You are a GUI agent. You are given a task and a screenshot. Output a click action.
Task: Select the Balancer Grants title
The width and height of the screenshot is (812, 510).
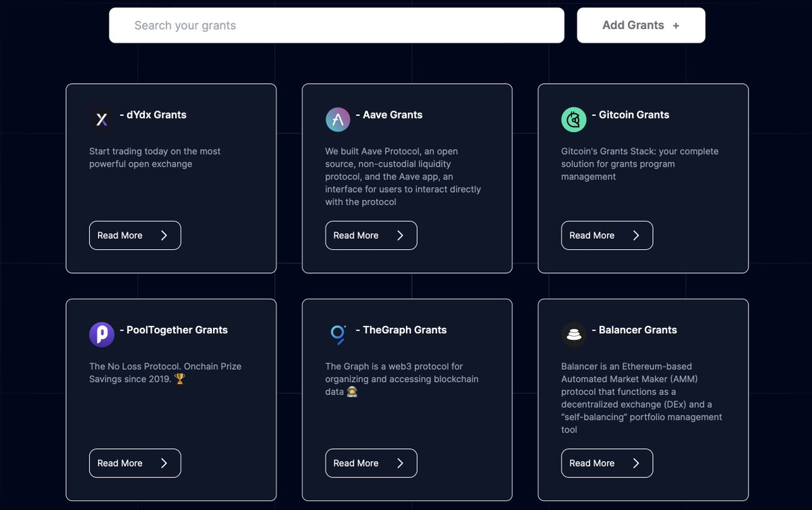point(634,330)
